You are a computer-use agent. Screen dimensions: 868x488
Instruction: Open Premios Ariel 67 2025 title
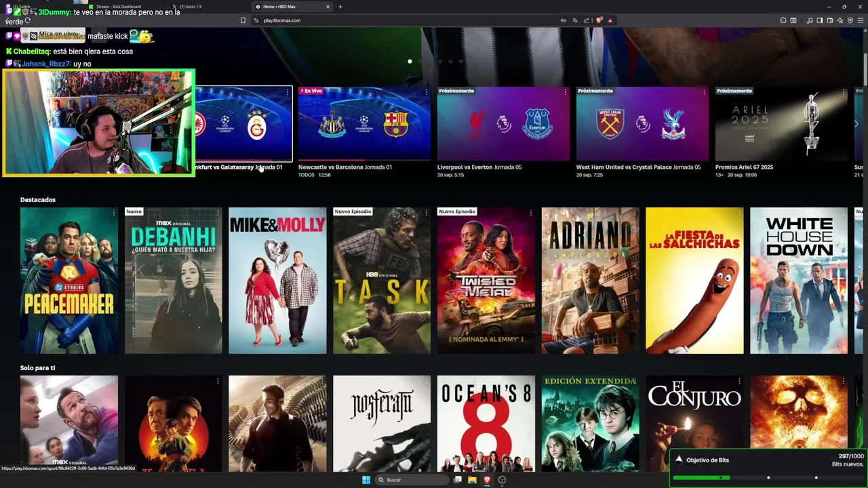point(744,167)
